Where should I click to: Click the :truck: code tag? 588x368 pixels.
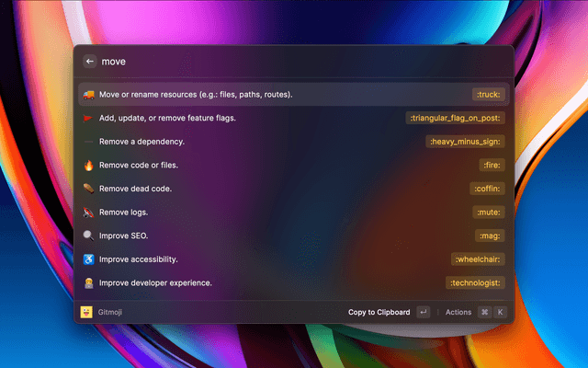(x=488, y=94)
